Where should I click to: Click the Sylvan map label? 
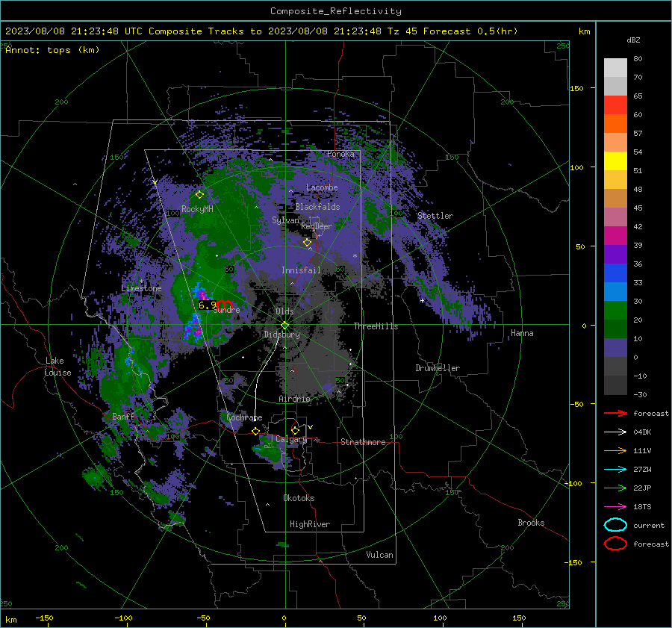tap(285, 220)
